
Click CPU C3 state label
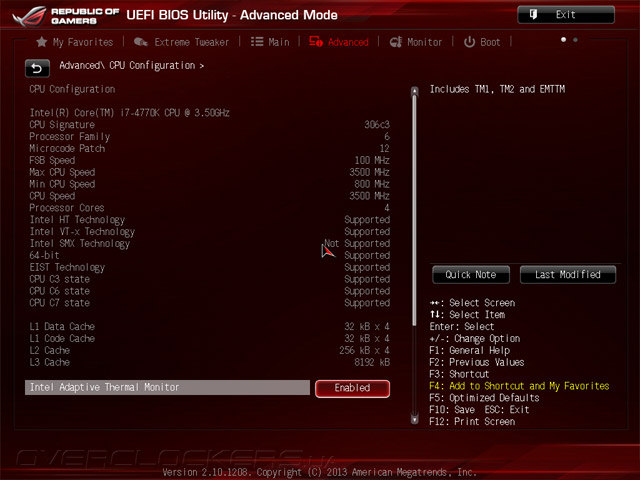[x=60, y=279]
